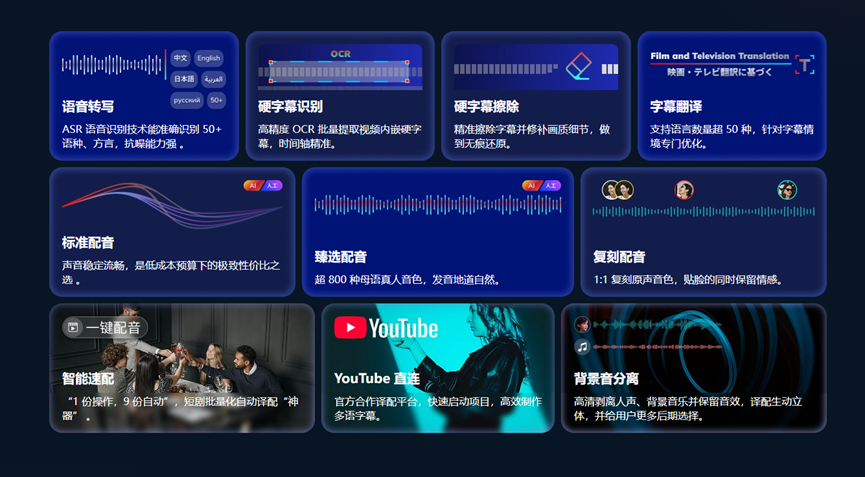Select the English language chip
This screenshot has width=865, height=477.
[x=209, y=58]
